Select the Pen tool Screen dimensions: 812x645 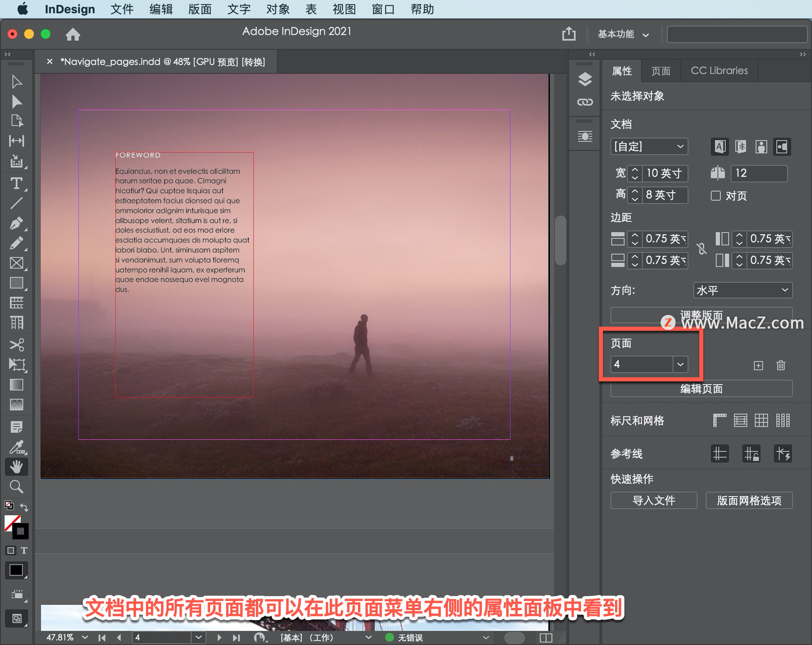[17, 223]
